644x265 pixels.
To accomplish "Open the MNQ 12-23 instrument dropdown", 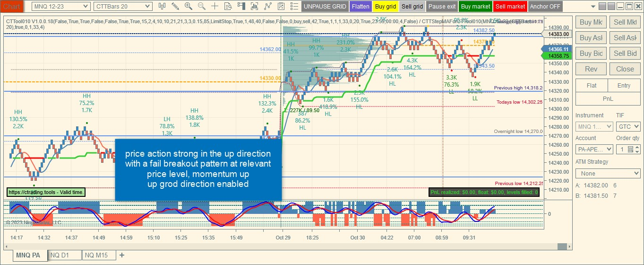I will click(x=60, y=6).
